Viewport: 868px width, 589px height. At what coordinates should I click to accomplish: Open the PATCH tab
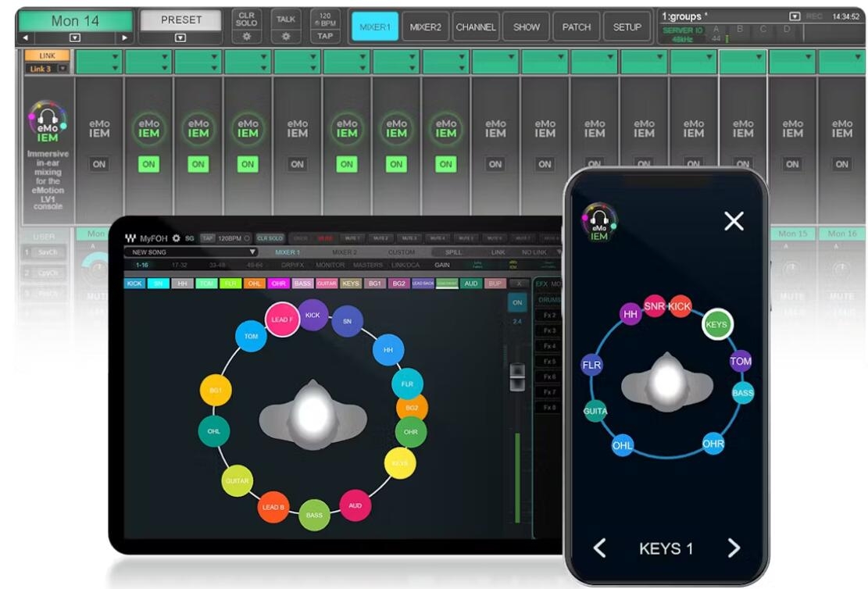[x=577, y=27]
